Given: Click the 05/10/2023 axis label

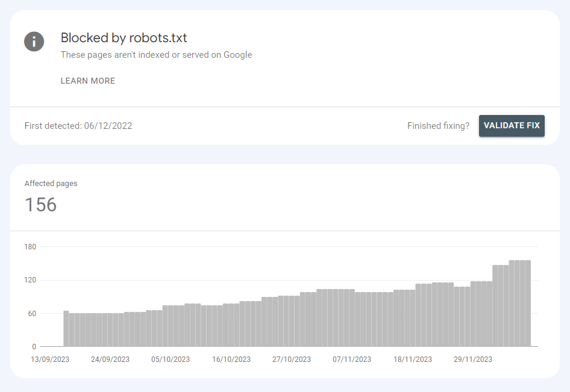Looking at the screenshot, I should tap(172, 358).
